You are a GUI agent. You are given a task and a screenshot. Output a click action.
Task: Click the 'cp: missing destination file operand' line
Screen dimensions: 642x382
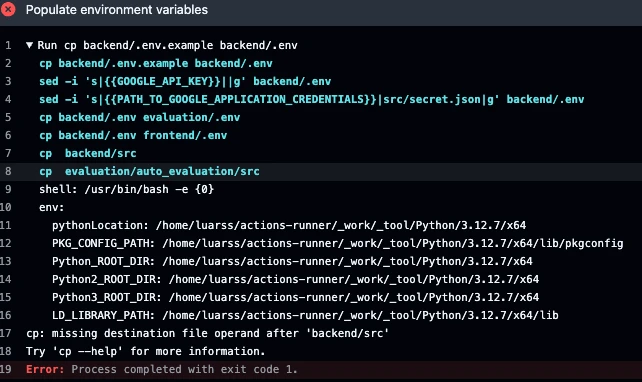click(207, 333)
